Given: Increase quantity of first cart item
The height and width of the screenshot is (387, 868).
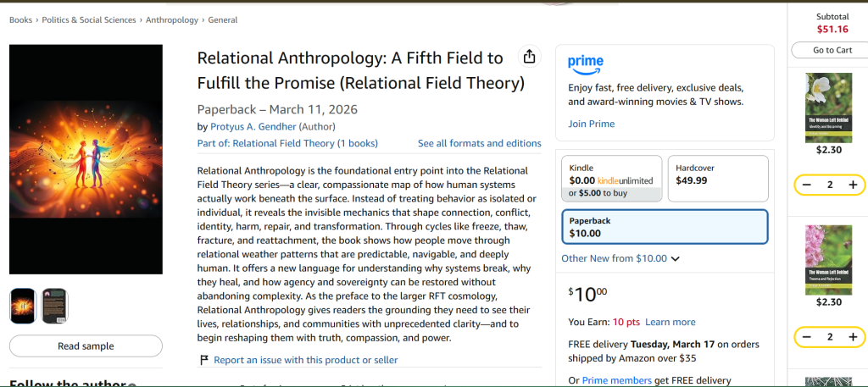Looking at the screenshot, I should [853, 185].
